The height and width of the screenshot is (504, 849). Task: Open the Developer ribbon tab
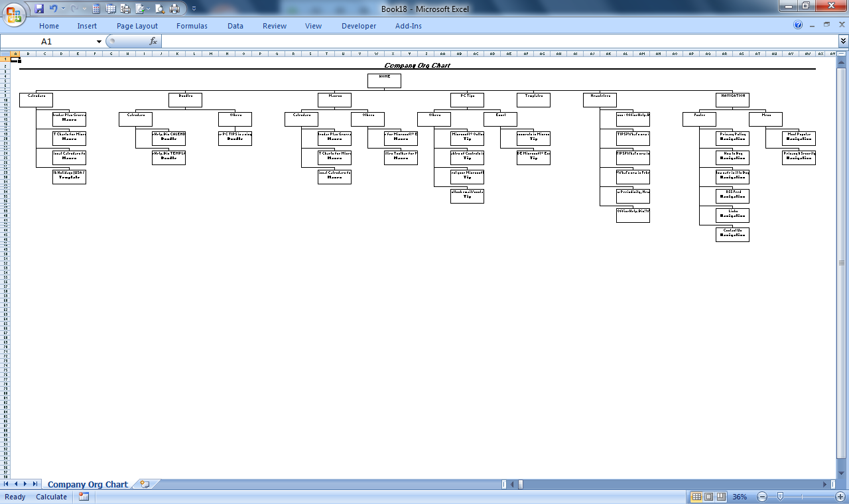[x=359, y=26]
